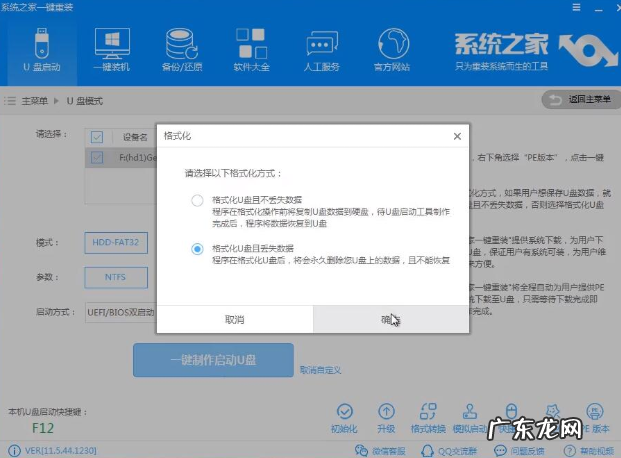Click 确定 in the format dialog
621x458 pixels.
click(x=391, y=319)
